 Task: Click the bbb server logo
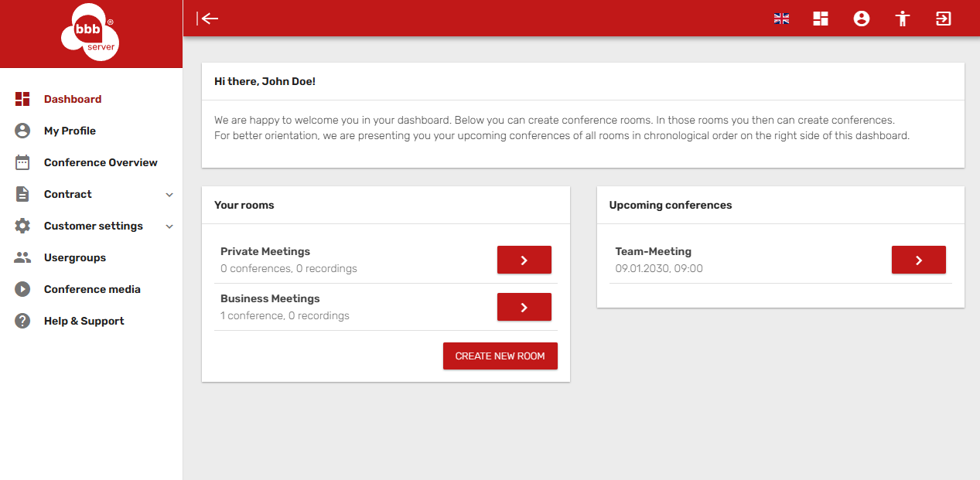90,32
